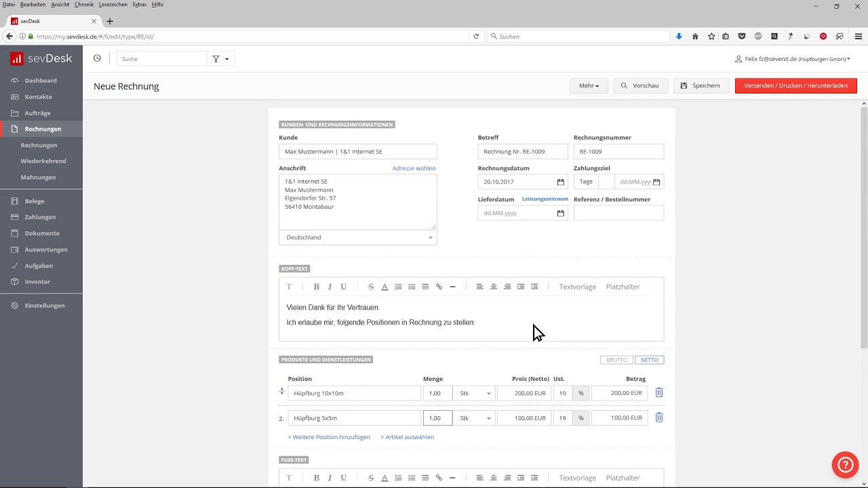Screen dimensions: 868x488
Task: Open the Rechnungsdatum calendar picker
Action: (560, 182)
